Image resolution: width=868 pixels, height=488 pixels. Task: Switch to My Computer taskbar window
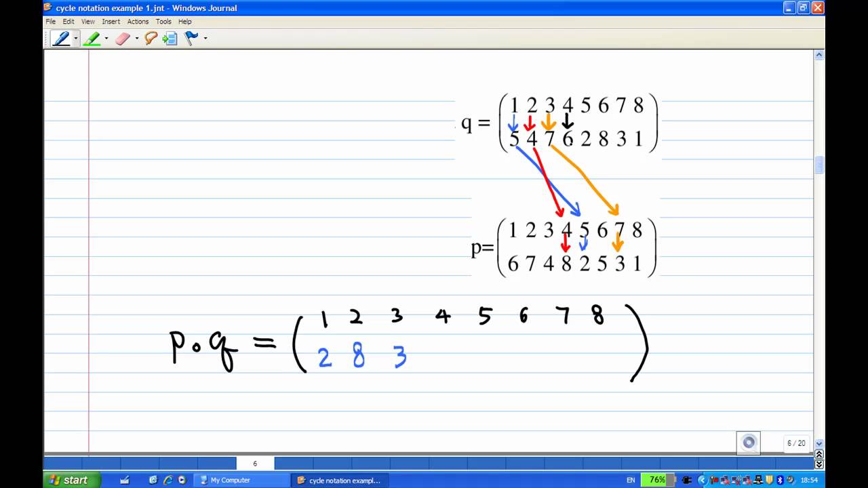tap(243, 480)
